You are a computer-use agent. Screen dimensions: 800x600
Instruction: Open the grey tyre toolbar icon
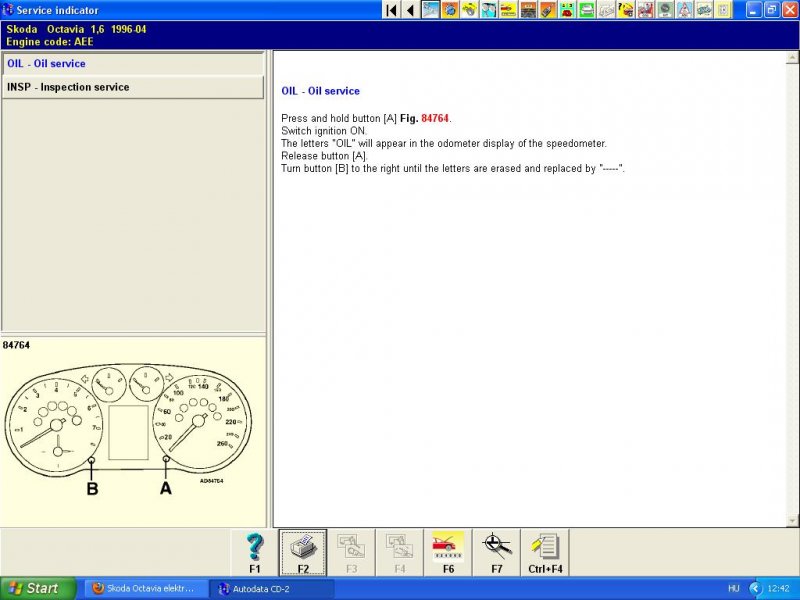665,10
